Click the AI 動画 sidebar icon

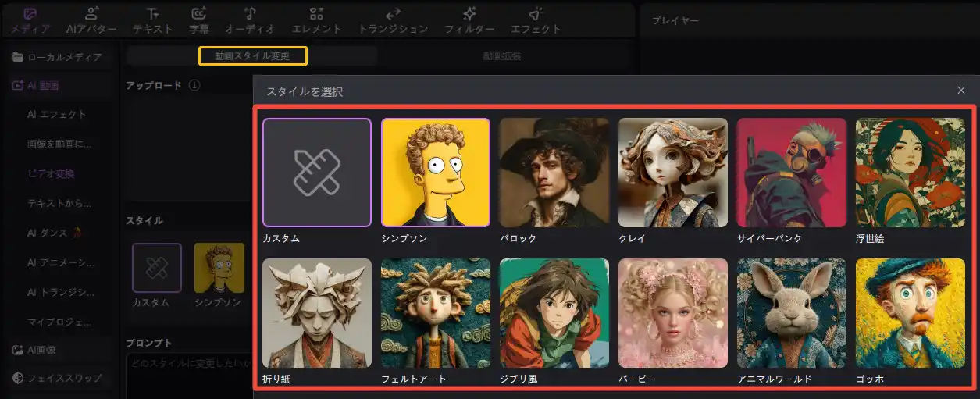coord(17,86)
